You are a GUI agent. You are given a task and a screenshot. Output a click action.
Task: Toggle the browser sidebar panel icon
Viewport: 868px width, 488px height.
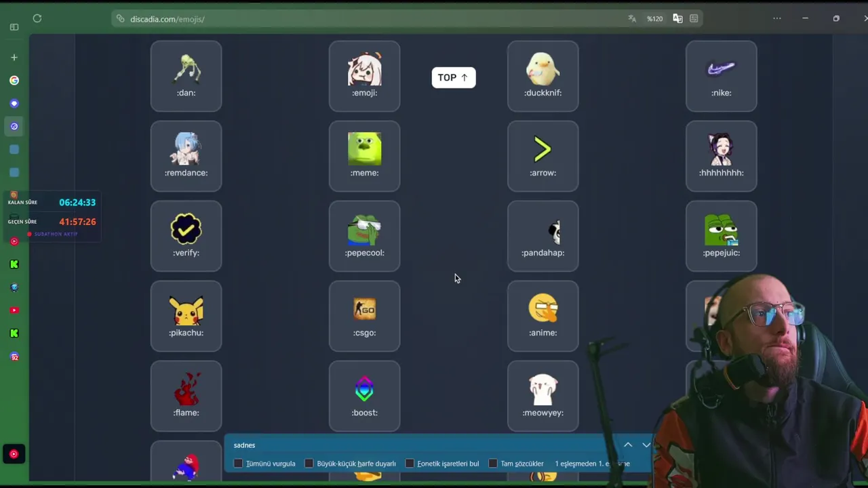[x=14, y=27]
